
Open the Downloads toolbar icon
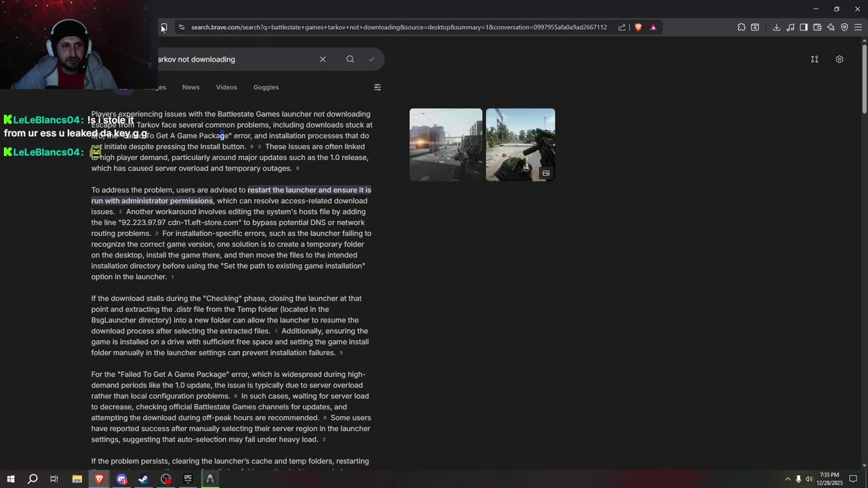click(776, 27)
